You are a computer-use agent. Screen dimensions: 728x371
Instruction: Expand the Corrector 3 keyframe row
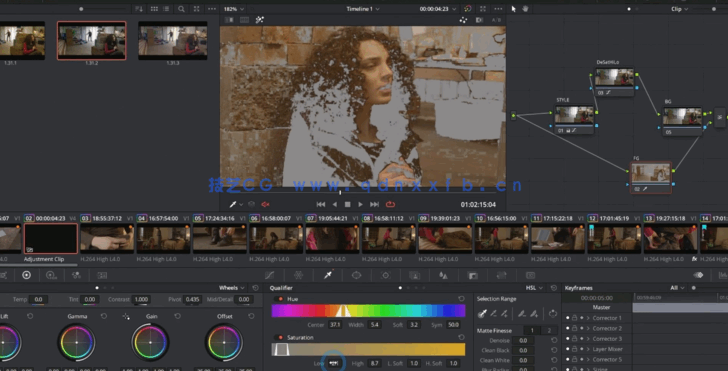coord(588,339)
